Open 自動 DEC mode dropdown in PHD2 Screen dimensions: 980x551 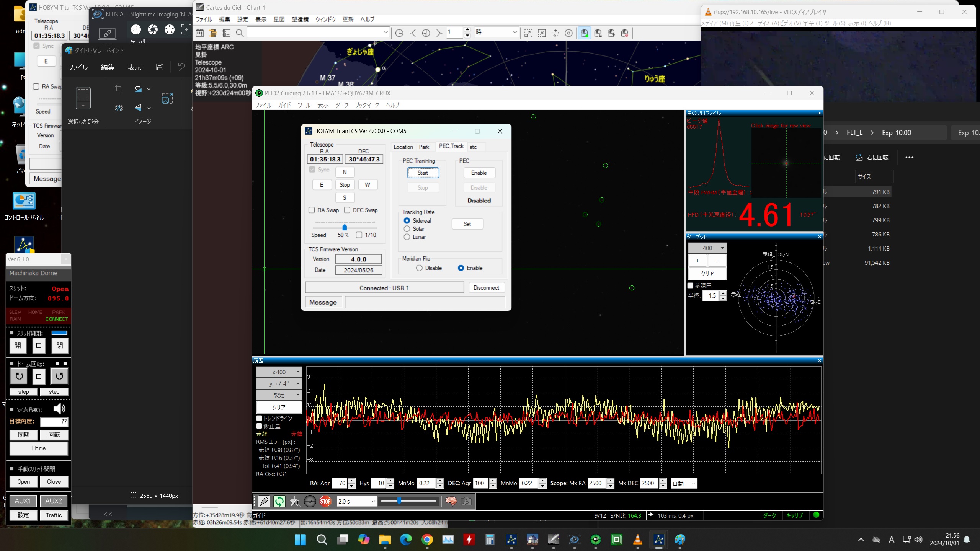(x=684, y=483)
